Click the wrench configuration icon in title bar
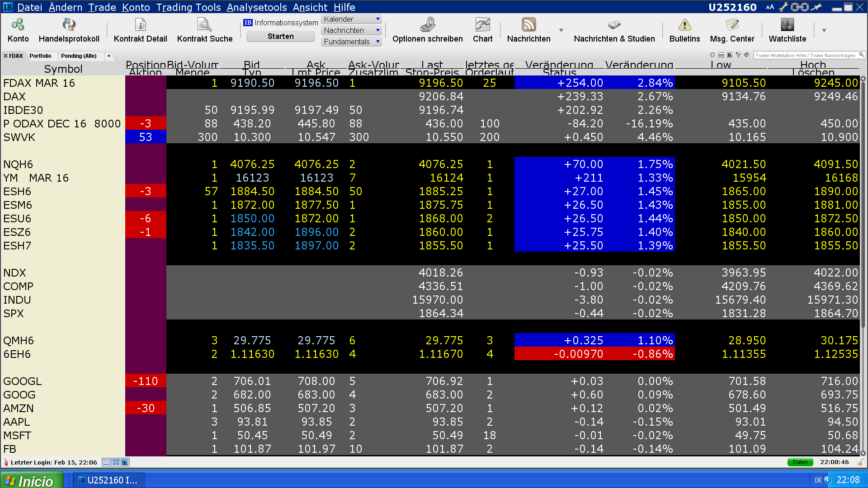Screen dimensions: 868x488 [x=783, y=7]
